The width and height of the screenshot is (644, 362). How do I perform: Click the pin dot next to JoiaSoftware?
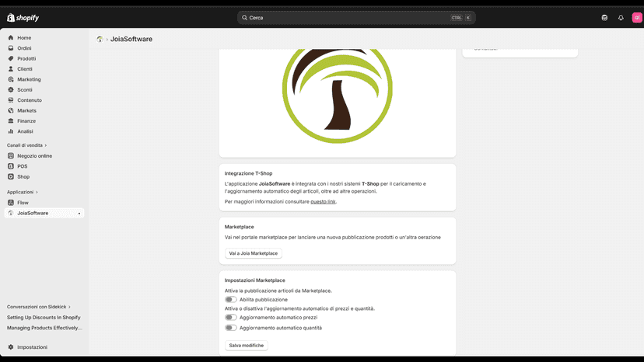(x=79, y=214)
